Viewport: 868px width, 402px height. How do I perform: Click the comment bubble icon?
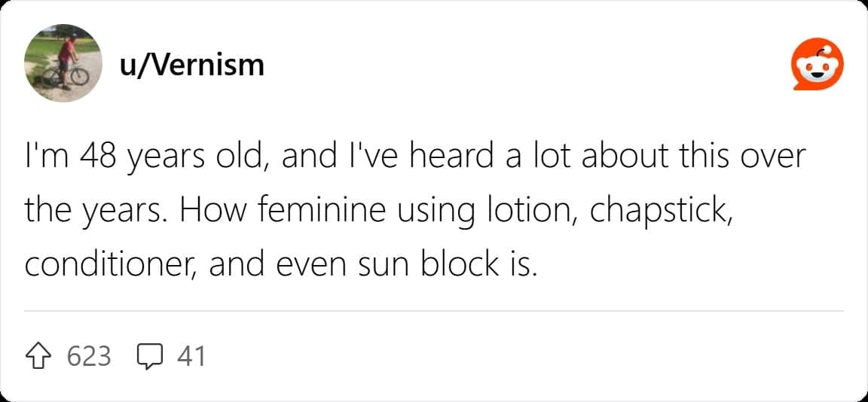151,355
